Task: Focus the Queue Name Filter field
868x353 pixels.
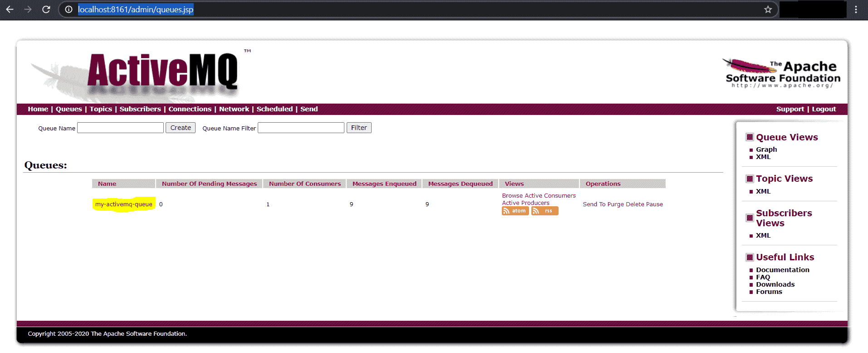Action: point(301,128)
